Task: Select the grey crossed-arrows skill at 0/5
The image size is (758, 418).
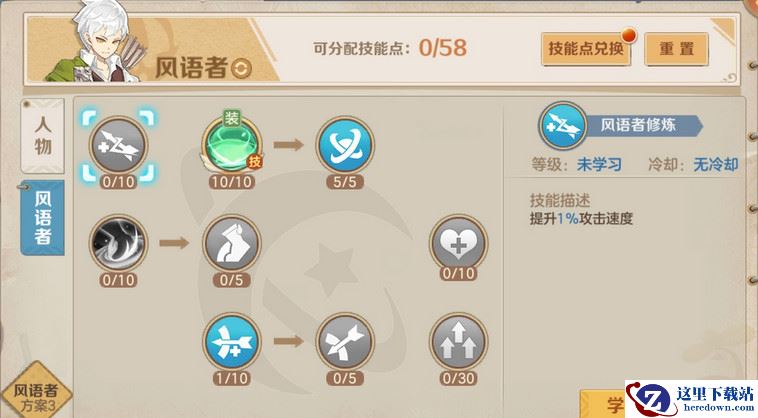Action: coord(345,342)
